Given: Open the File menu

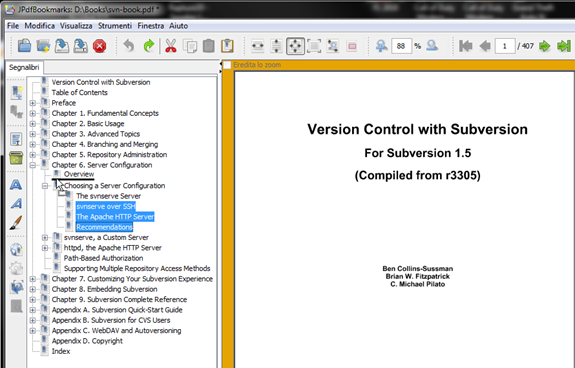Looking at the screenshot, I should pyautogui.click(x=13, y=26).
